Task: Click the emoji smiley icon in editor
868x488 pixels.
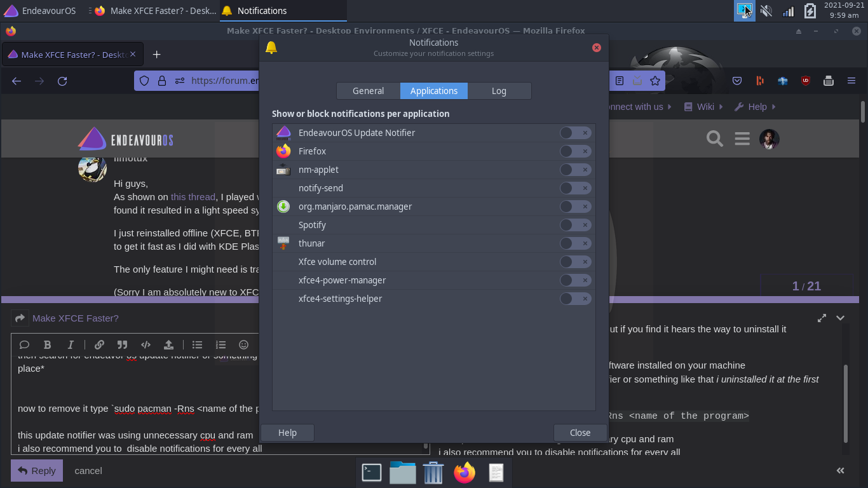Action: (x=243, y=344)
